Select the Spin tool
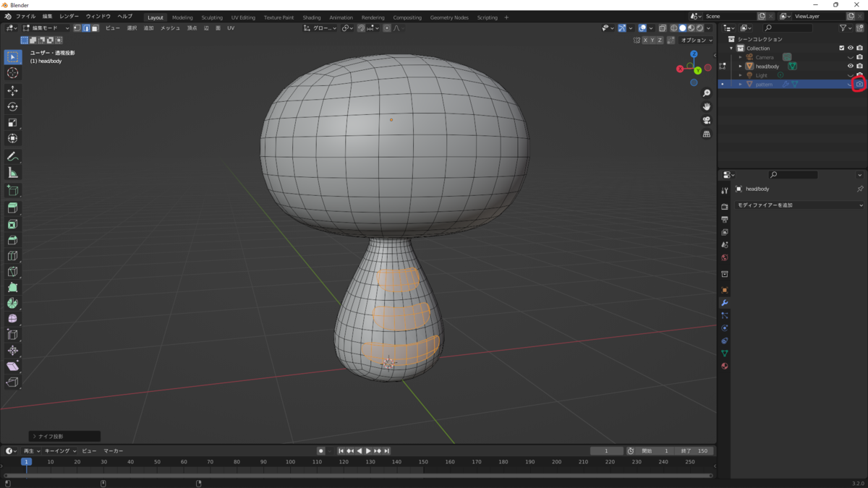Viewport: 868px width, 488px height. click(x=12, y=303)
